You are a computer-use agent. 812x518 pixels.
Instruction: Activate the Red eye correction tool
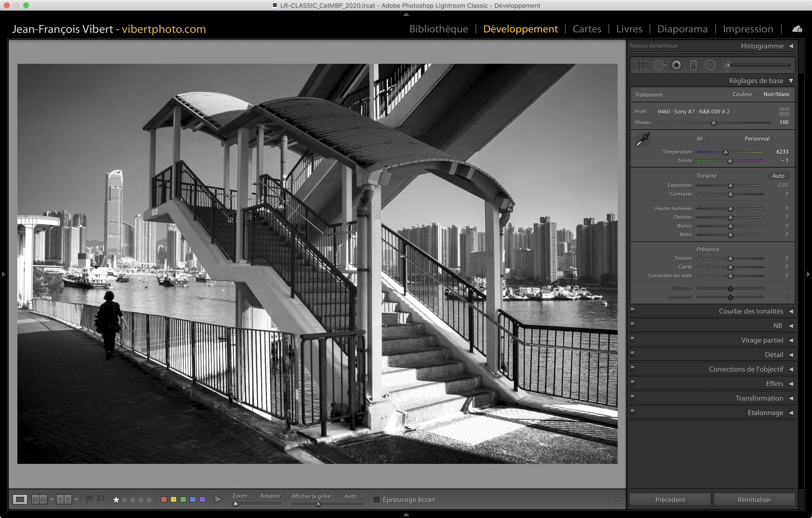click(676, 65)
